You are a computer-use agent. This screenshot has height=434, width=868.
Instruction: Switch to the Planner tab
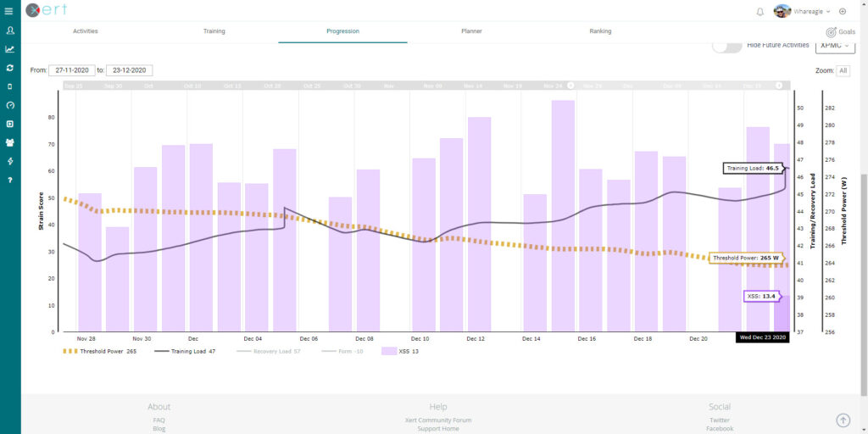point(471,31)
